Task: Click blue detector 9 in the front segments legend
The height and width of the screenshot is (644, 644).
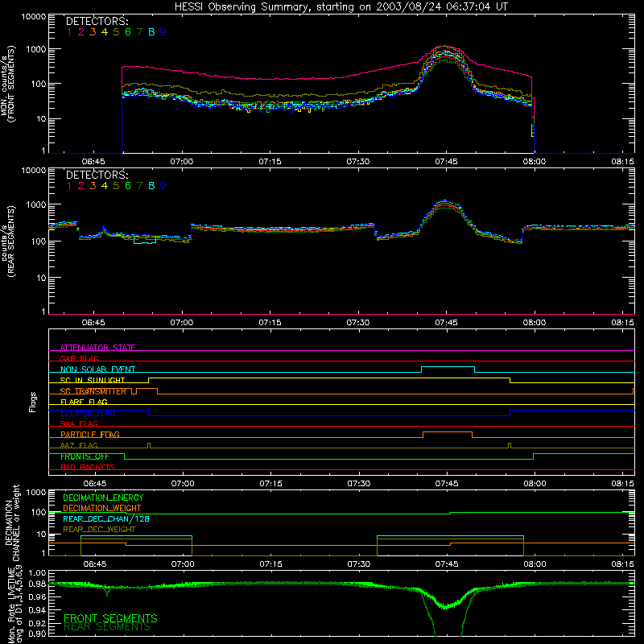Action: pyautogui.click(x=163, y=32)
